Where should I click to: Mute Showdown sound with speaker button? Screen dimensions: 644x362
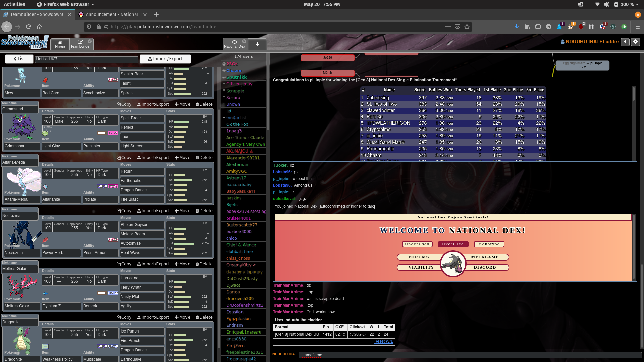coord(625,42)
